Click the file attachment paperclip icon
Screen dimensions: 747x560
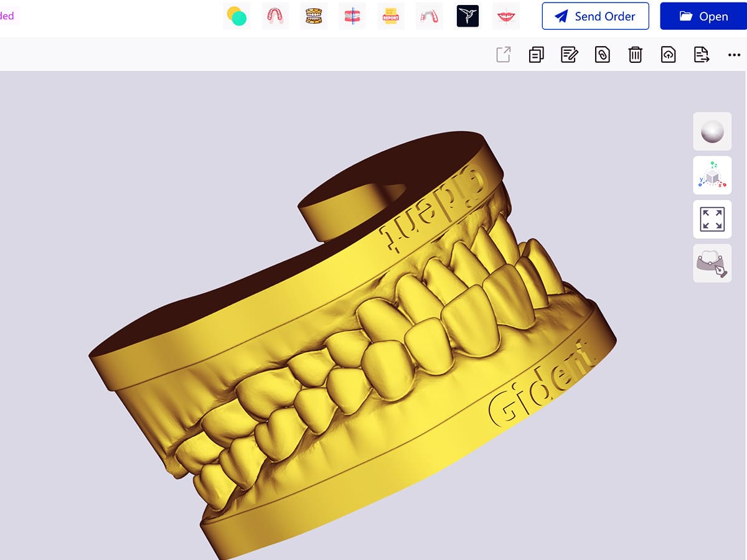[602, 55]
